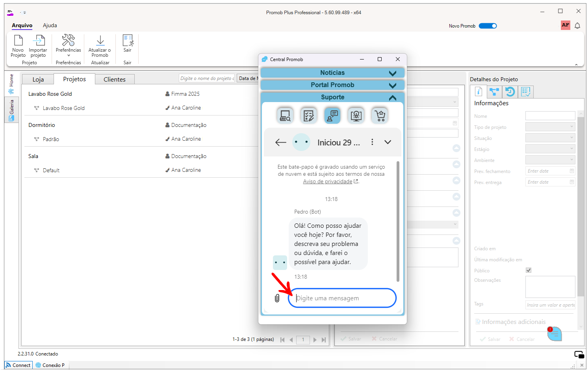Select the hierarchy tab icon in Detalhes do Projeto
Screen dimensions: 588x374
coord(494,92)
